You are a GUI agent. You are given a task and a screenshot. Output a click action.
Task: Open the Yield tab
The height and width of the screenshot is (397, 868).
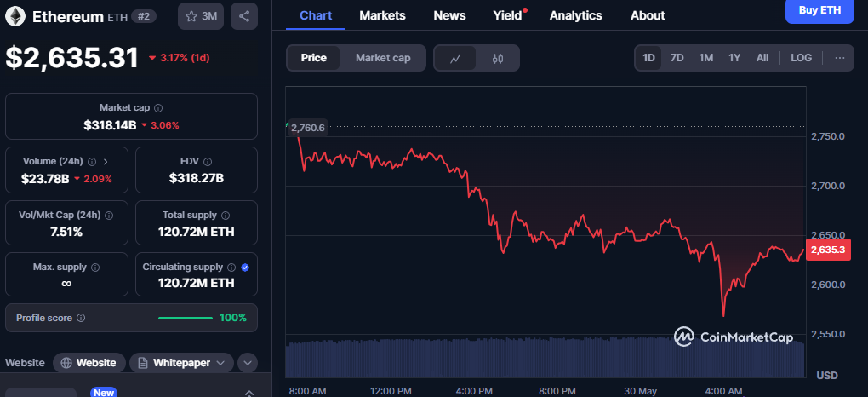click(508, 15)
